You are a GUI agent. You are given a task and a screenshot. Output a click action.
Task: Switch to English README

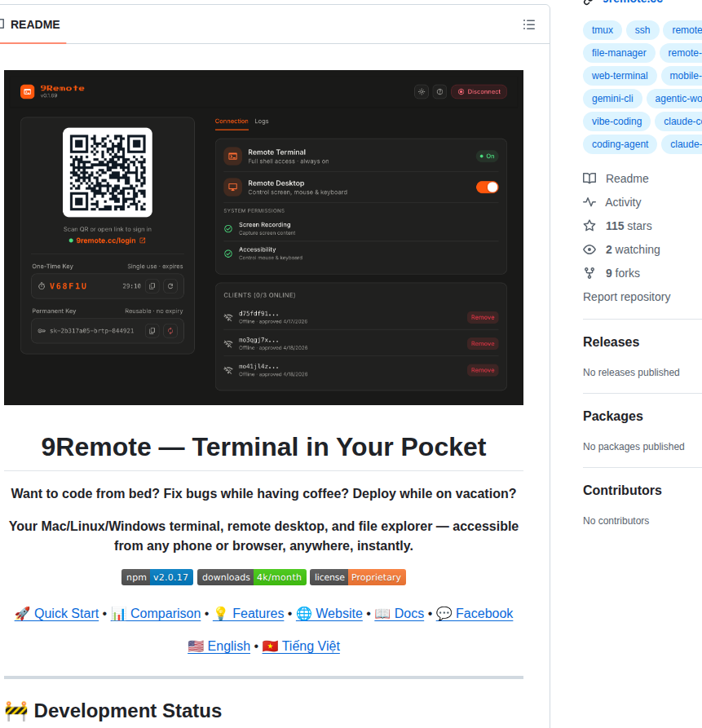pyautogui.click(x=219, y=646)
